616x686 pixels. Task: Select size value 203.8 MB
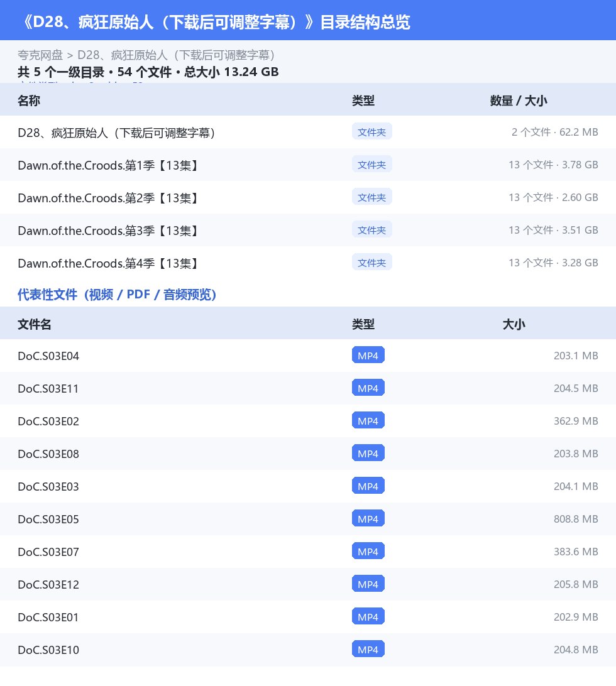pyautogui.click(x=576, y=454)
